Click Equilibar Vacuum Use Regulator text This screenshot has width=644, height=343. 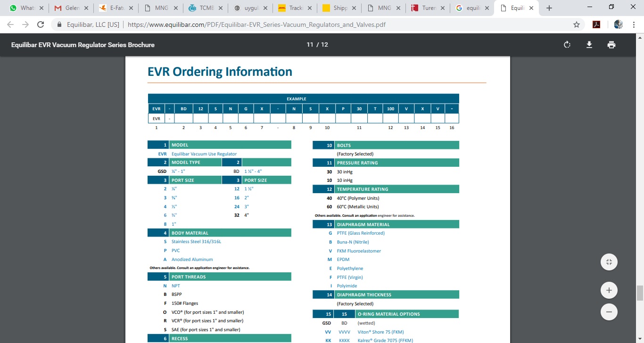(x=204, y=154)
